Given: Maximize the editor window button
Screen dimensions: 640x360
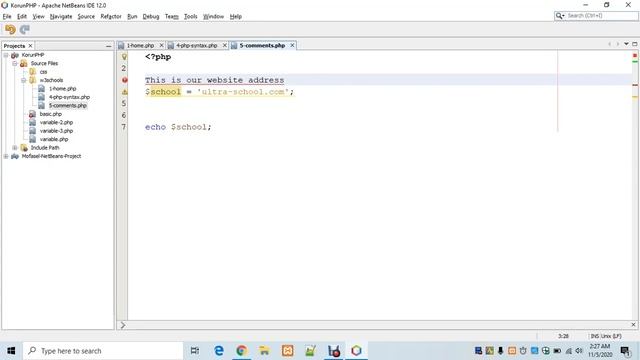Looking at the screenshot, I should [x=635, y=44].
